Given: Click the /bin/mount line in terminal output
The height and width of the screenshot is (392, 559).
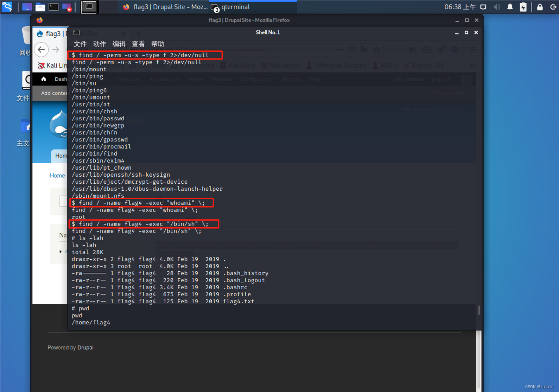Looking at the screenshot, I should [89, 69].
